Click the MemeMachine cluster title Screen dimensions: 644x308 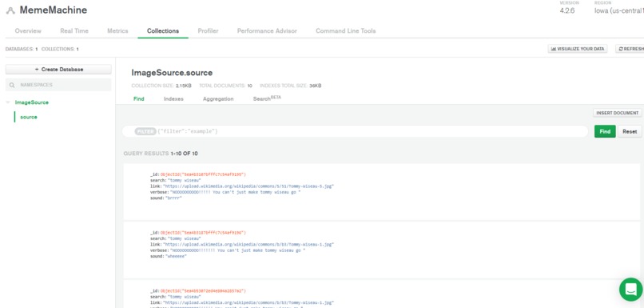[54, 10]
